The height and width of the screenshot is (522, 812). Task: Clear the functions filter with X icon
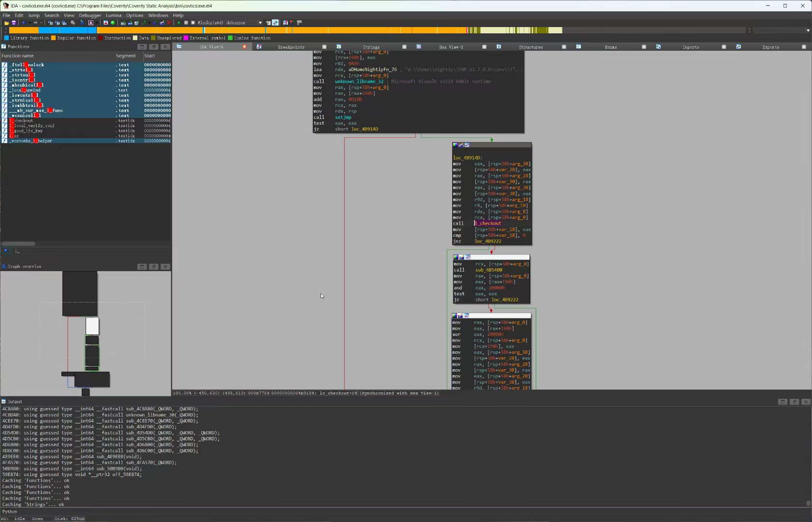pos(5,250)
